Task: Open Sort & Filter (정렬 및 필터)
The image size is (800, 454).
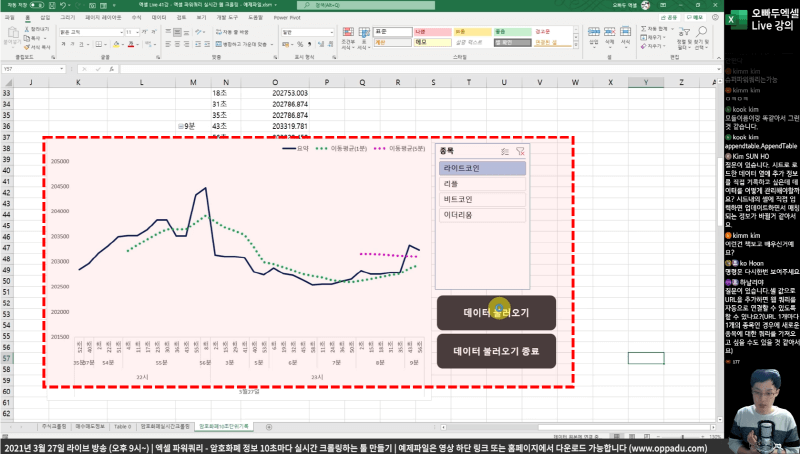Action: click(x=684, y=39)
